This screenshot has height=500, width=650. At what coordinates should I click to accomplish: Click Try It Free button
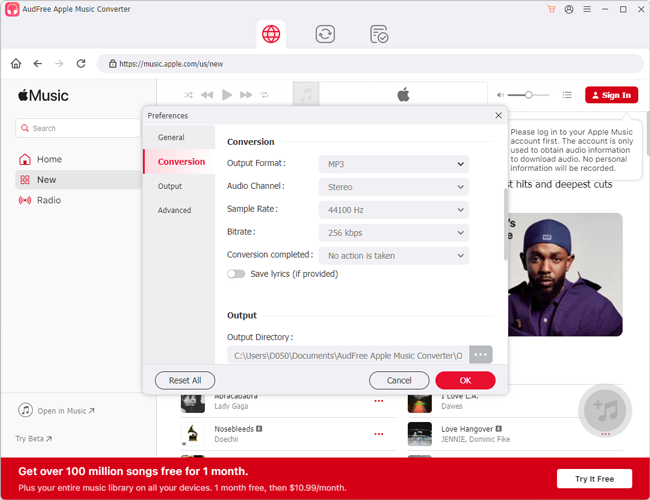594,479
